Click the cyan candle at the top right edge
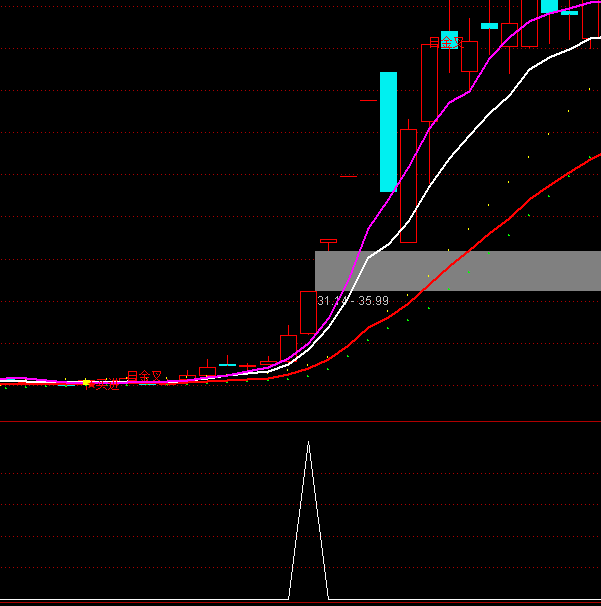Viewport: 601px width, 606px height. 549,6
